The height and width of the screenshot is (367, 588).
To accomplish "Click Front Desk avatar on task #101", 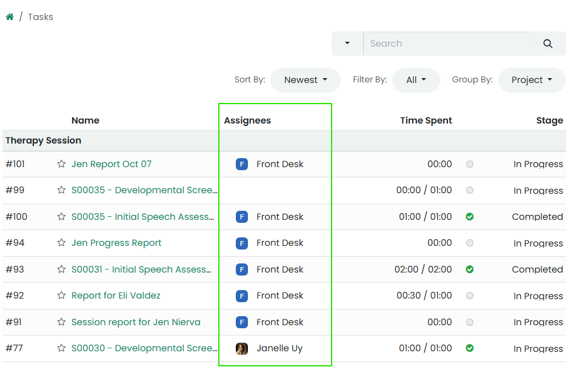I will [x=242, y=164].
